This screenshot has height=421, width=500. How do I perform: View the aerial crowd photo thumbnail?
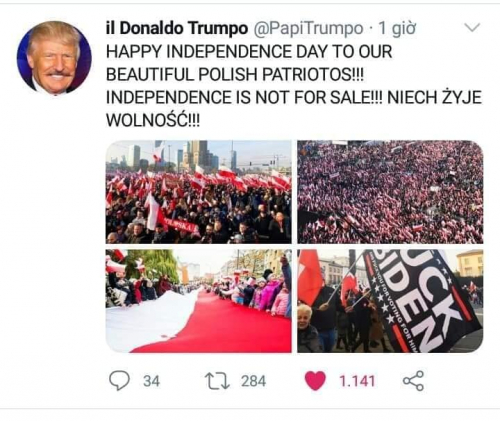pyautogui.click(x=390, y=192)
